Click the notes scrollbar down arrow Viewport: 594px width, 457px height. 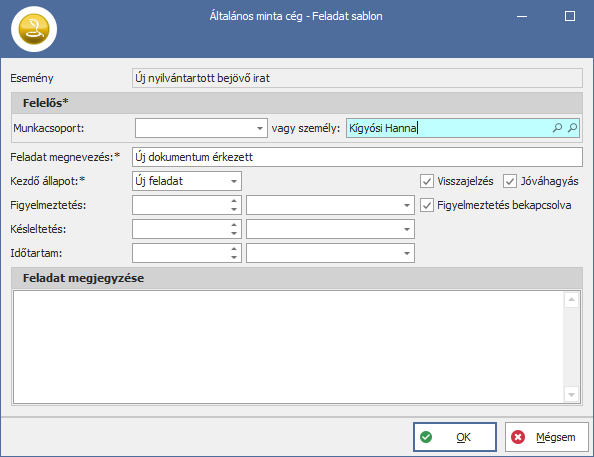tap(571, 395)
